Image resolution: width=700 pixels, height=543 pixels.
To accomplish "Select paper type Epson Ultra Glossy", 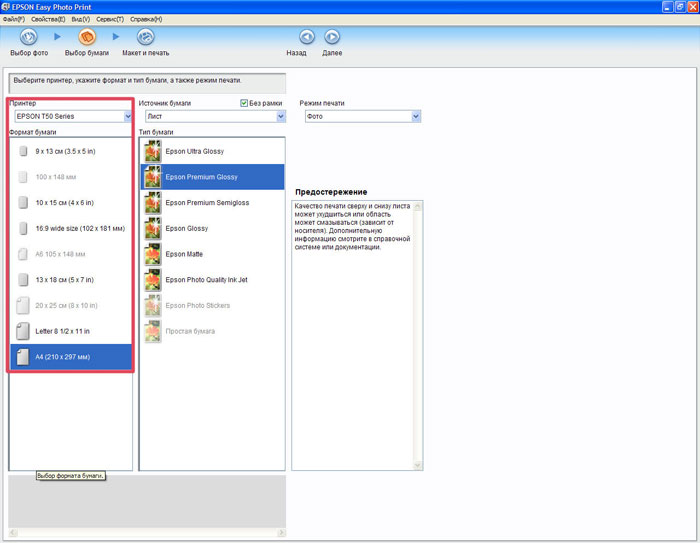I will [212, 151].
